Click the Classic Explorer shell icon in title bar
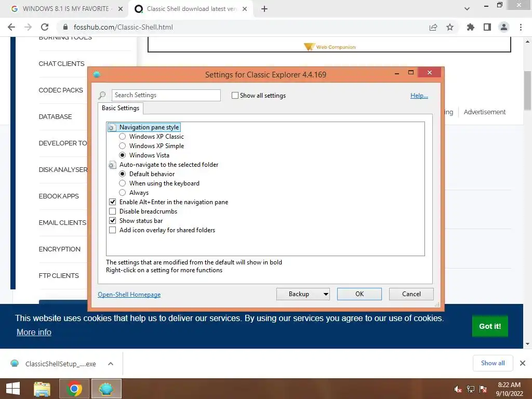Image resolution: width=532 pixels, height=399 pixels. [x=97, y=74]
